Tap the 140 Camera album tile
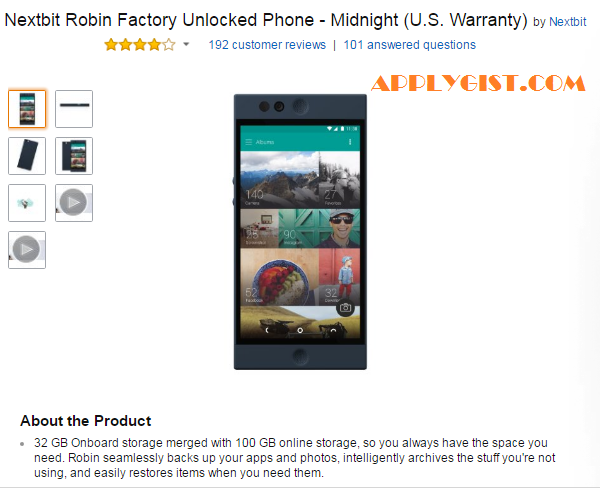 279,180
